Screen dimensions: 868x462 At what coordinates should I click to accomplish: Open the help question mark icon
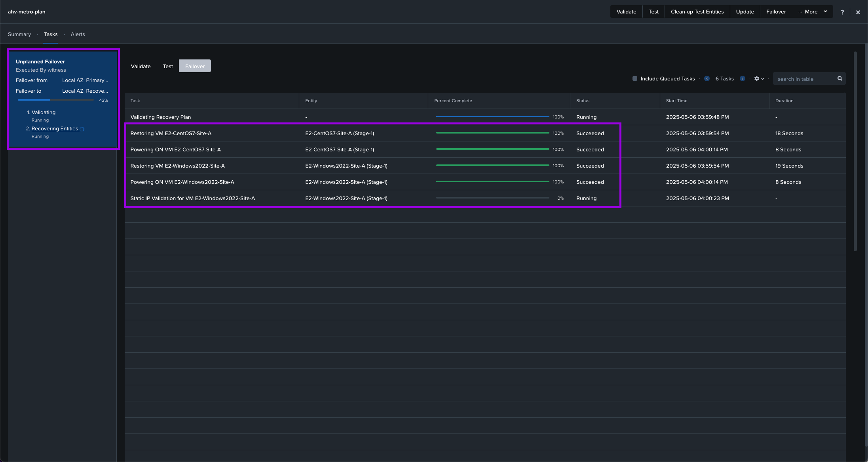(x=842, y=12)
